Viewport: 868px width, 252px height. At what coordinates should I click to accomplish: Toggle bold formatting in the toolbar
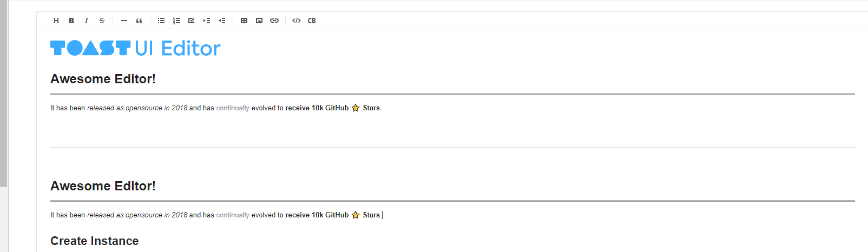[71, 21]
